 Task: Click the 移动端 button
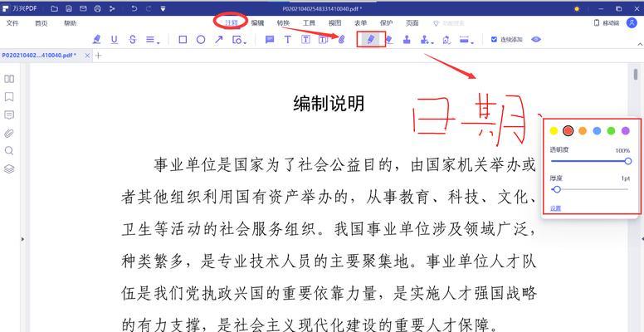(x=607, y=23)
